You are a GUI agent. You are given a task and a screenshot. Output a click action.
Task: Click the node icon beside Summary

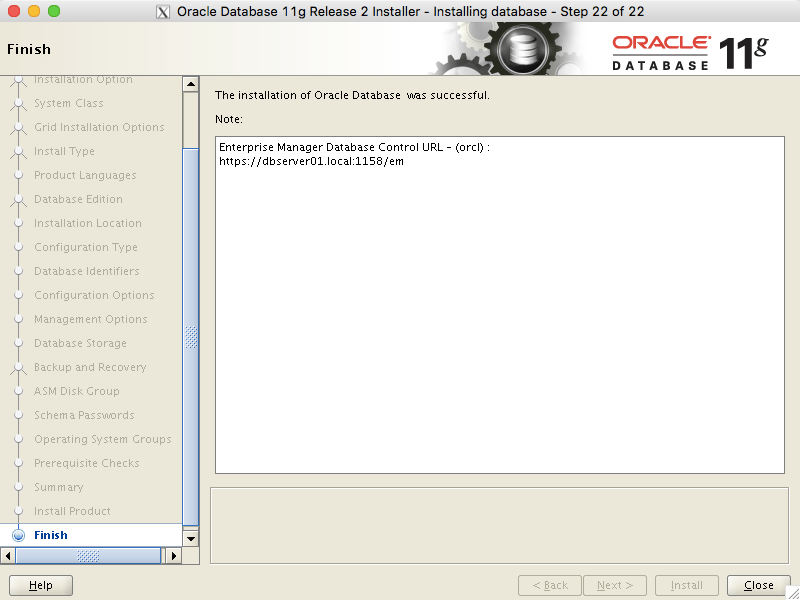(x=20, y=487)
